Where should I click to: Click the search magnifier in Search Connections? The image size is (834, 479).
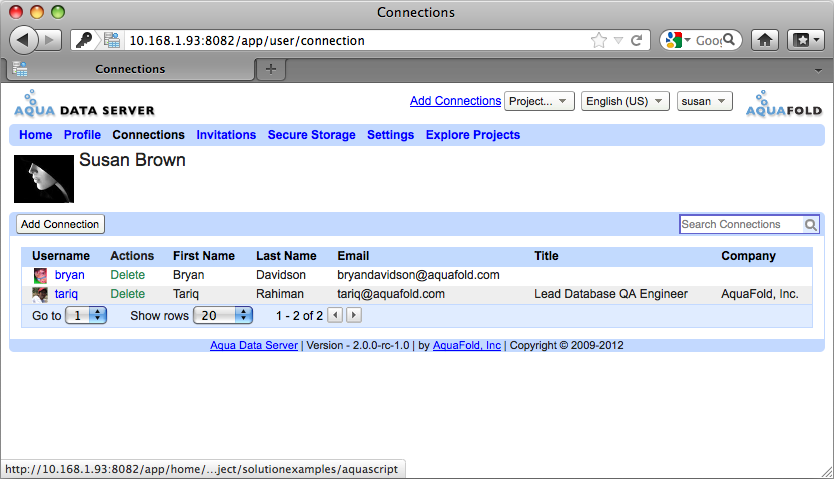click(x=811, y=225)
